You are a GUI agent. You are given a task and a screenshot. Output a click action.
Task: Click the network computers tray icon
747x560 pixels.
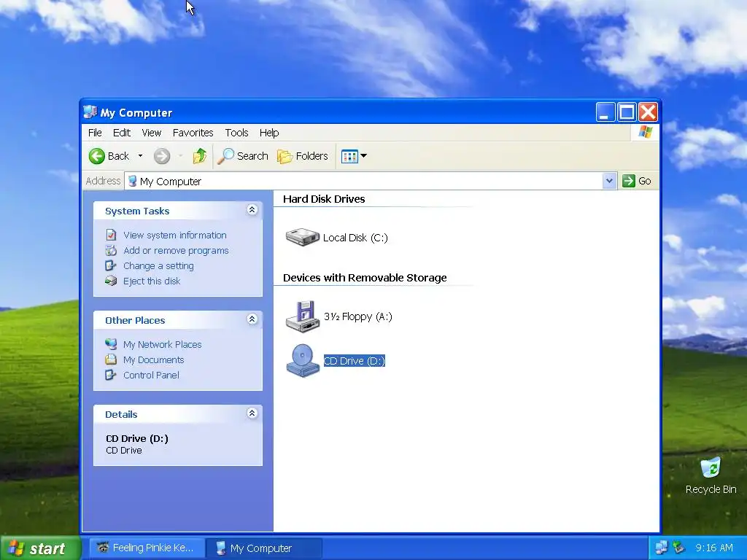[662, 548]
